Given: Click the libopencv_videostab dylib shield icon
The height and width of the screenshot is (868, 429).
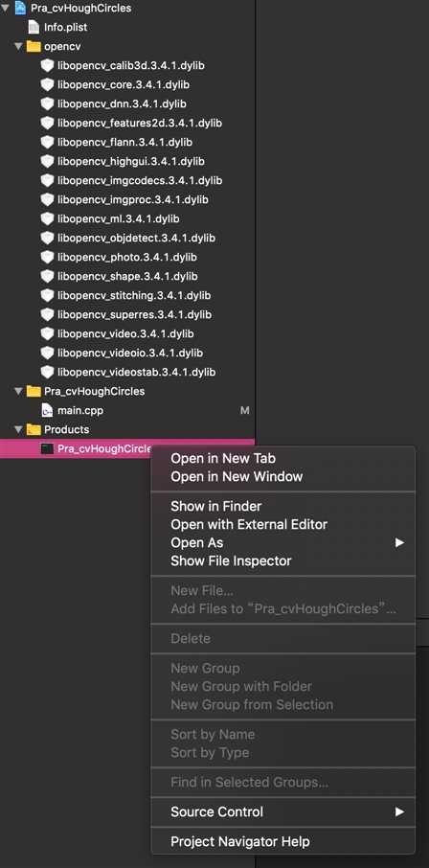Looking at the screenshot, I should click(x=48, y=372).
